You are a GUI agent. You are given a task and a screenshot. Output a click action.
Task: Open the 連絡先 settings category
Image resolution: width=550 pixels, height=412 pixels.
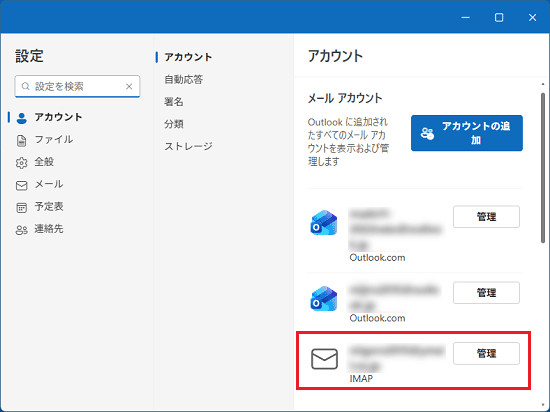(x=49, y=229)
